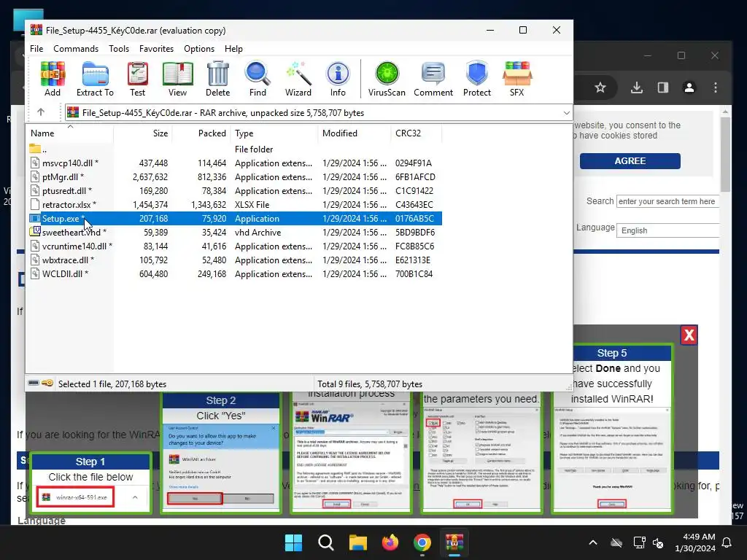Click the SFX toolbar icon
Screen dimensions: 747x560
pos(517,79)
